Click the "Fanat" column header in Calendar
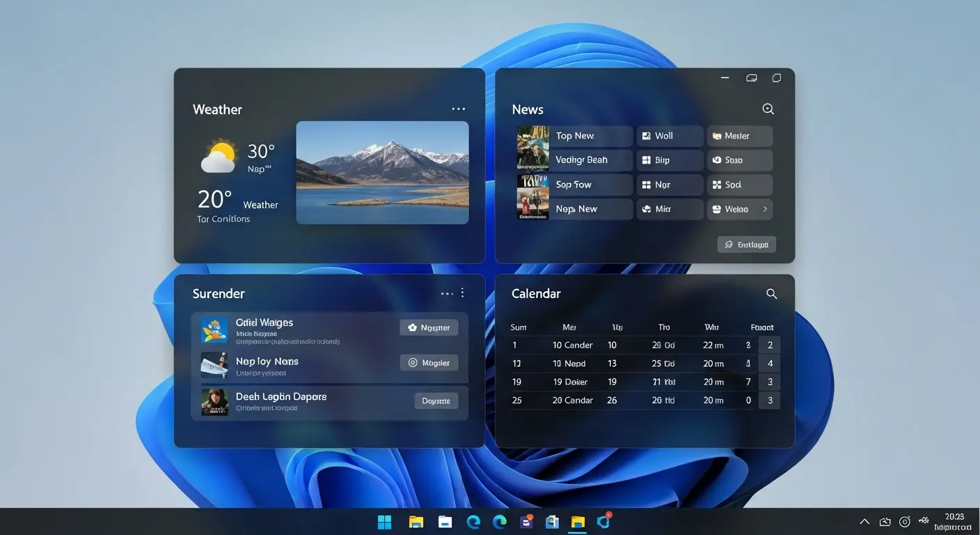Image resolution: width=980 pixels, height=535 pixels. [x=762, y=327]
